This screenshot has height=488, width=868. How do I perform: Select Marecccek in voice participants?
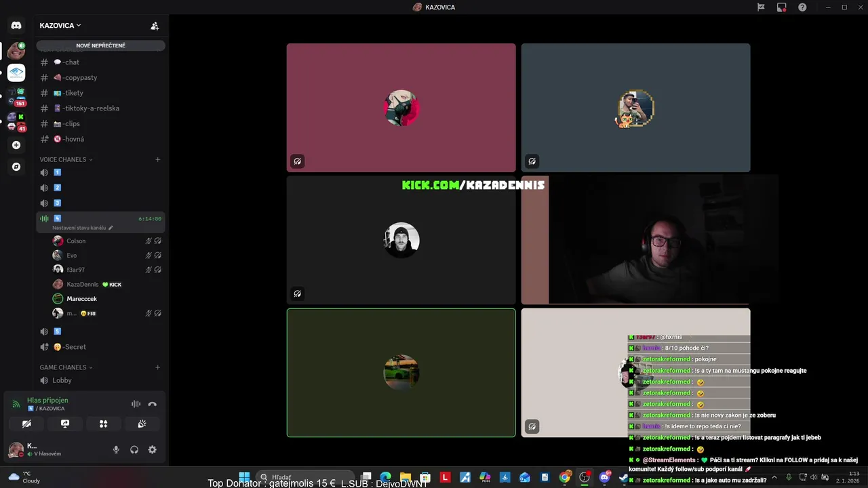point(107,299)
